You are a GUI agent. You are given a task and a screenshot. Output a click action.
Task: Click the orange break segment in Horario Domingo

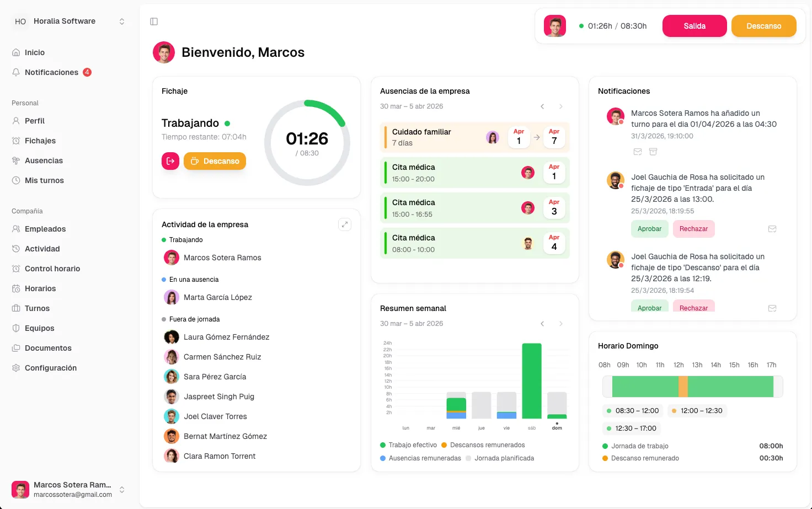pos(683,387)
